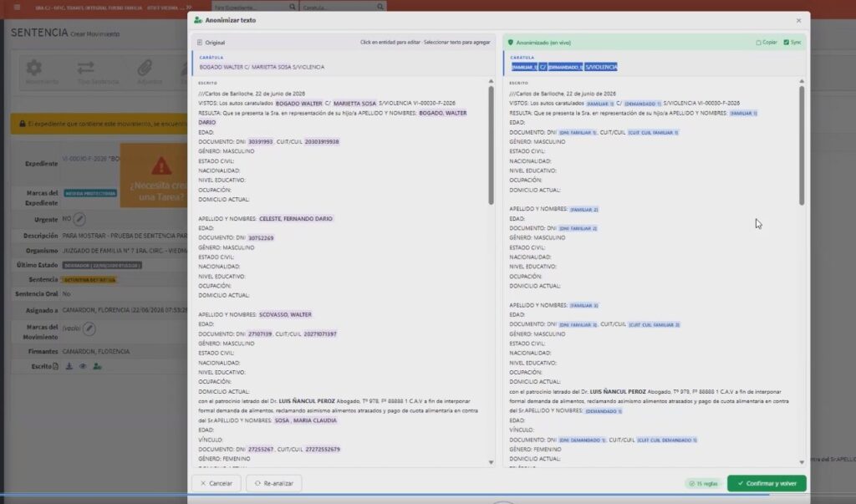The width and height of the screenshot is (856, 504).
Task: Click the [DNI FAMILIAR 2] tag
Action: tap(578, 229)
